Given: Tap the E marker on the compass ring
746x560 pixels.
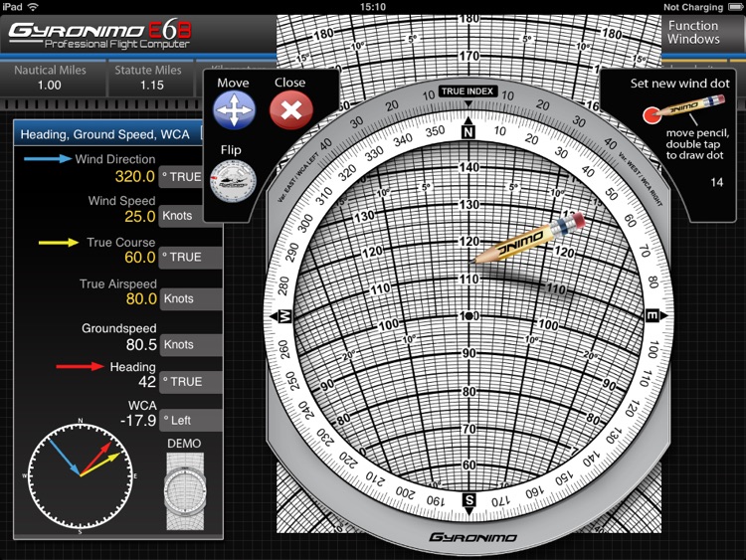Looking at the screenshot, I should (x=652, y=315).
